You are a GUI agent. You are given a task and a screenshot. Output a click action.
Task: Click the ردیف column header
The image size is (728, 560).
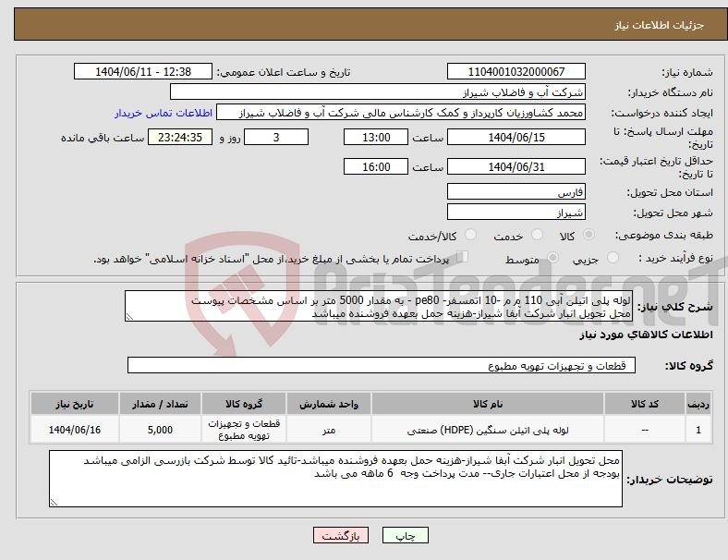pos(698,404)
